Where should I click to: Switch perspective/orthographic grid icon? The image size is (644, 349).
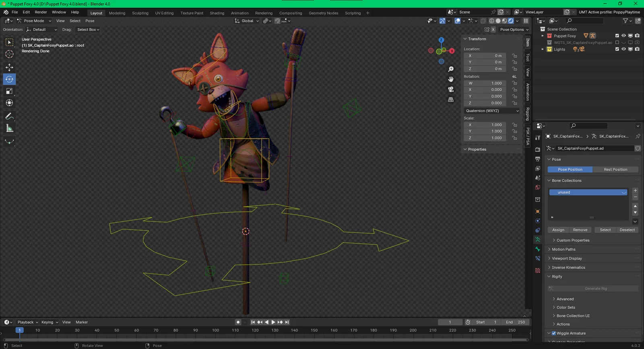click(x=451, y=99)
